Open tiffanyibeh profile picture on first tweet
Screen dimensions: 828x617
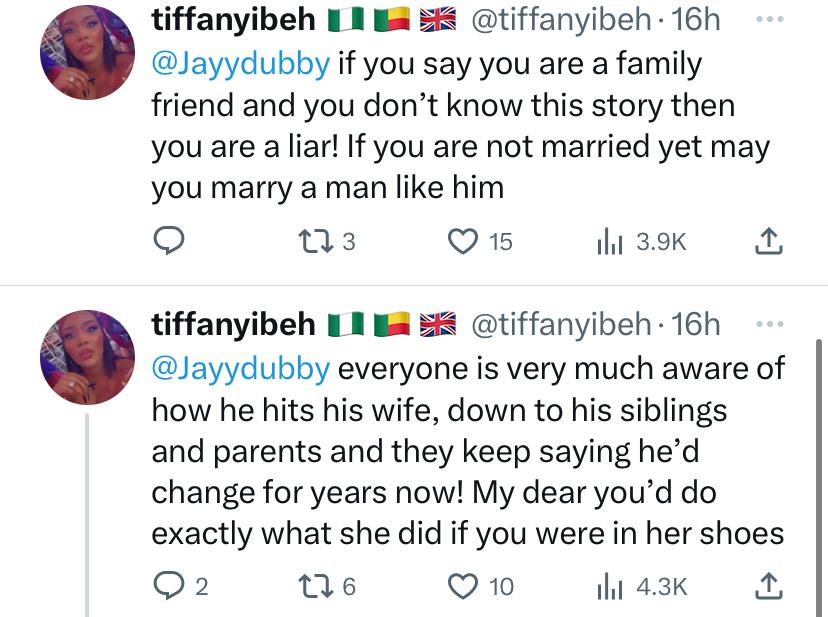coord(87,52)
